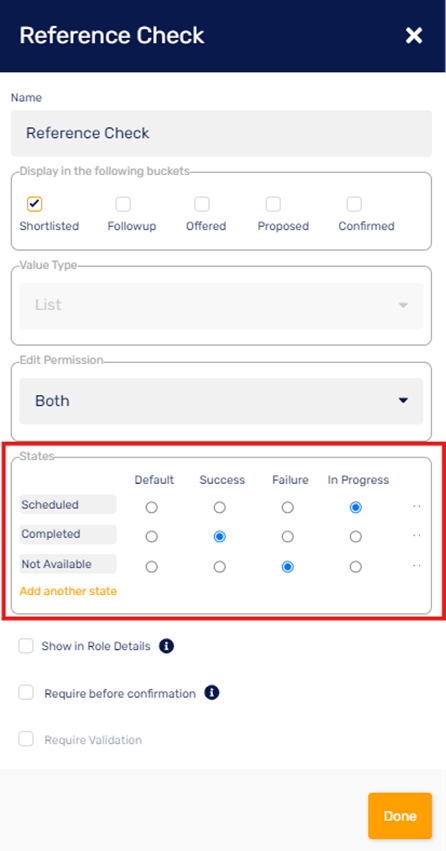
Task: Enable Require before confirmation checkbox
Action: click(26, 693)
